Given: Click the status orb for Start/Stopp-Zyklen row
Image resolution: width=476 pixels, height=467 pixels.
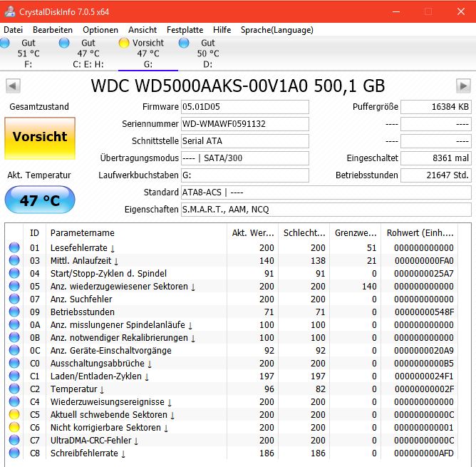Looking at the screenshot, I should (14, 273).
